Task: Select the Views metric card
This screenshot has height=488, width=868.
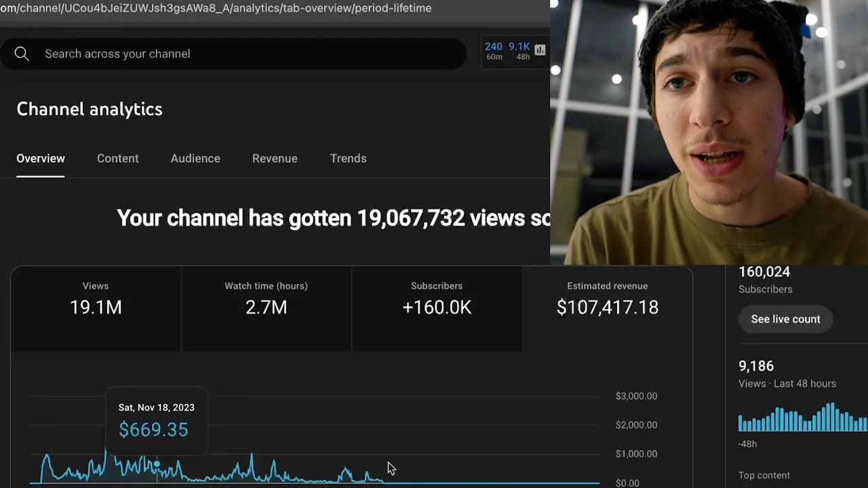Action: pos(96,308)
